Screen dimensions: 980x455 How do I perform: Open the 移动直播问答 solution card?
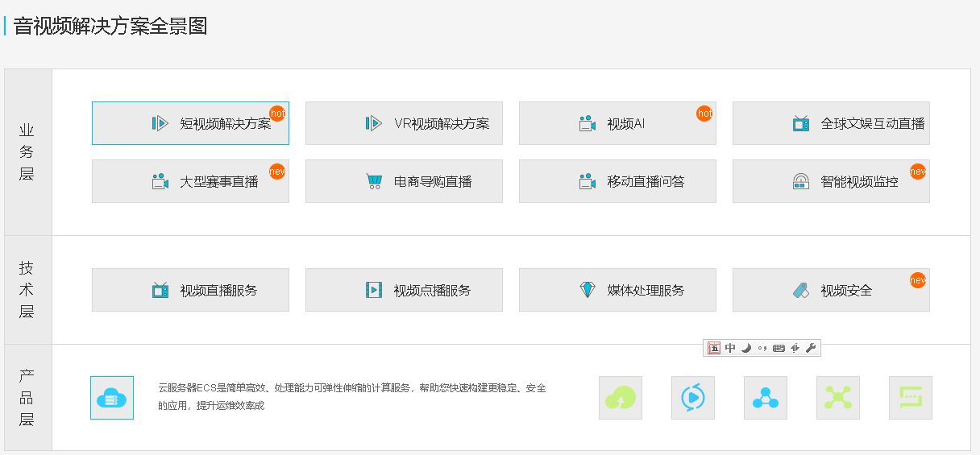[x=617, y=181]
